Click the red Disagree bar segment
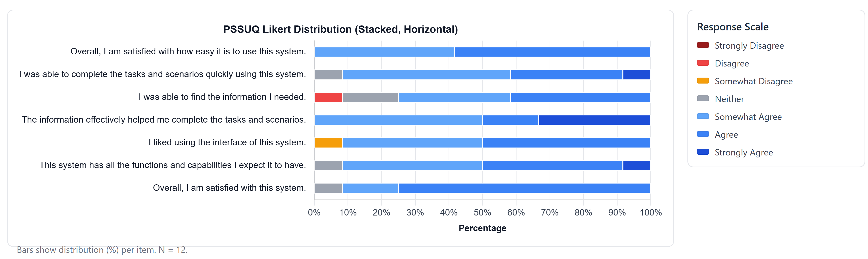868x259 pixels. coord(328,97)
